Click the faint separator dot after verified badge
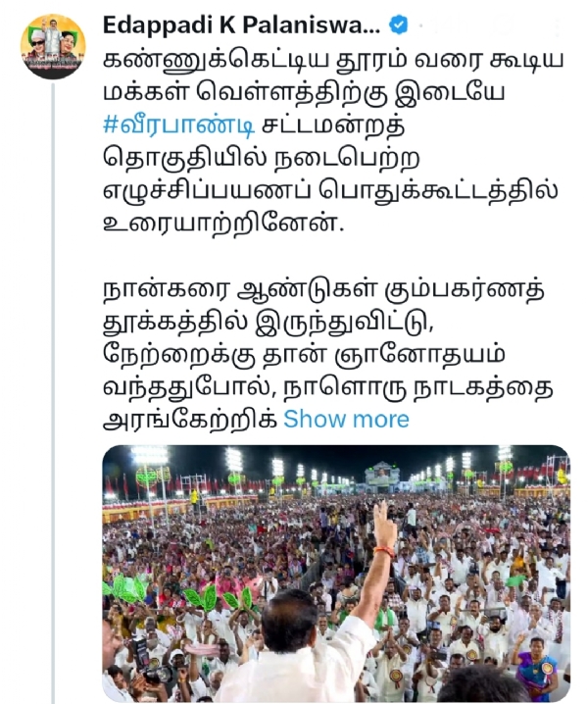 pyautogui.click(x=420, y=26)
